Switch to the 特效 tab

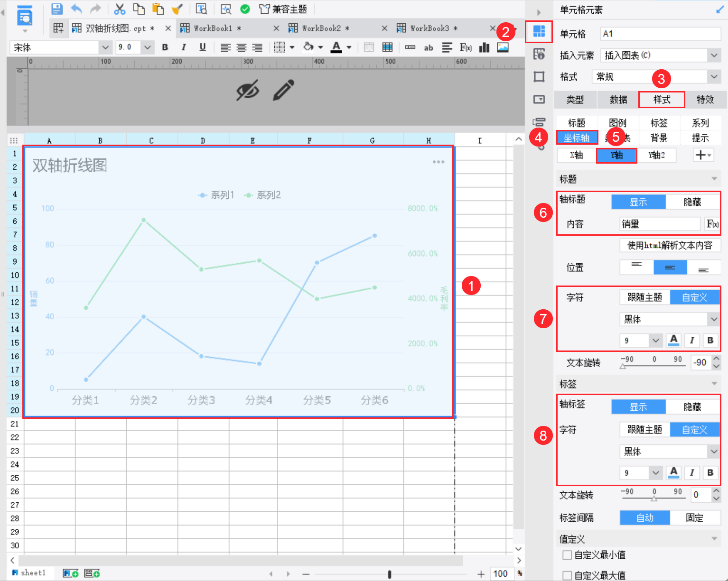[x=705, y=100]
